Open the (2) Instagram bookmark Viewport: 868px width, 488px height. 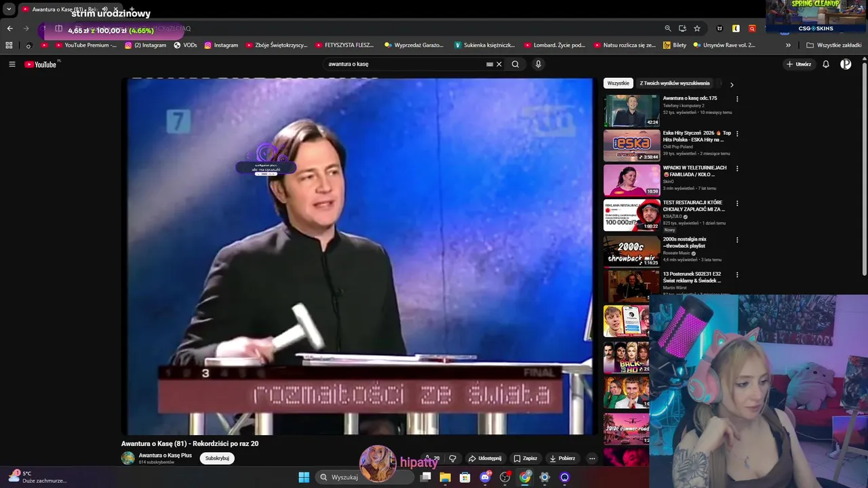146,45
